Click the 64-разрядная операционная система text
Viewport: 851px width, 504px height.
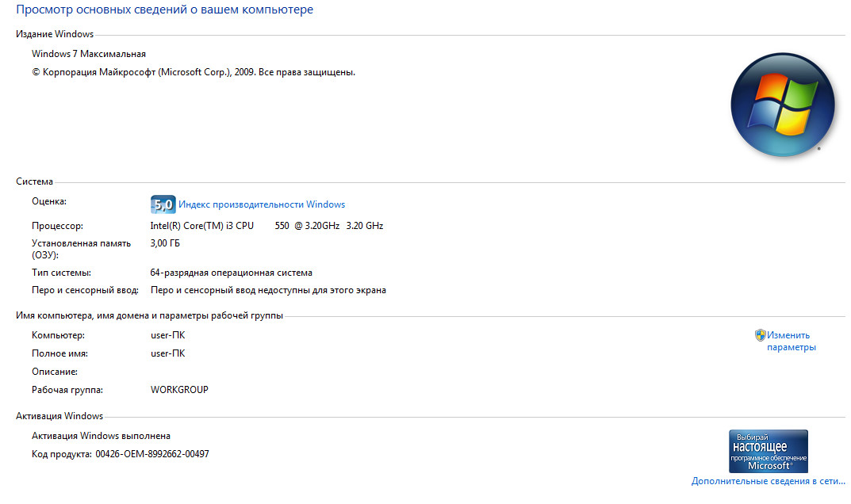click(232, 273)
